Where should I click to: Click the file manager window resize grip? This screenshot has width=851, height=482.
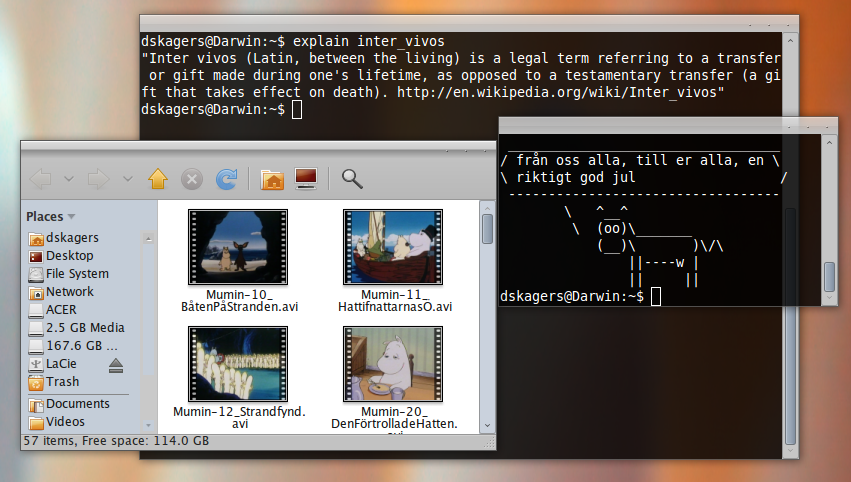pos(490,442)
